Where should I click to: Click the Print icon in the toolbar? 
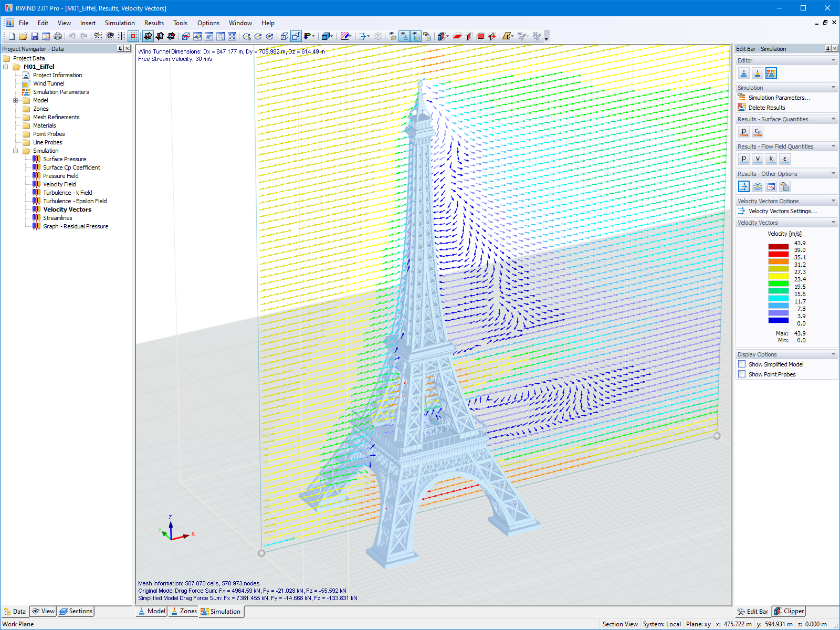58,36
